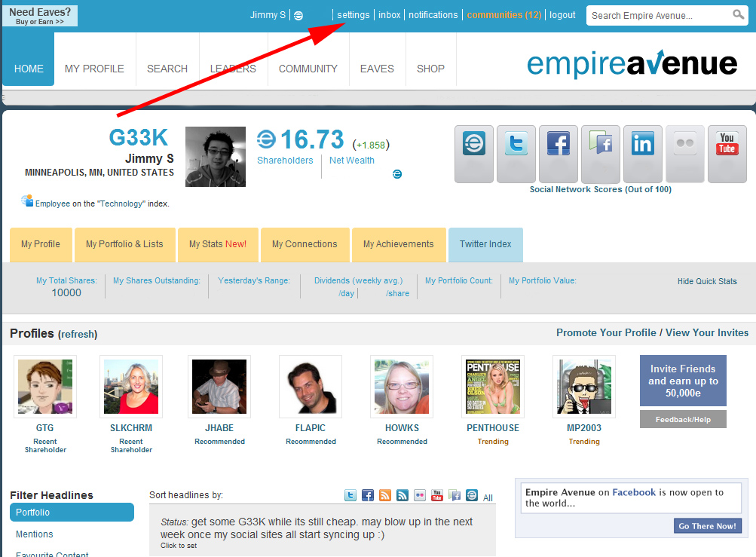756x557 pixels.
Task: Open JHABE profile thumbnail
Action: [x=219, y=387]
